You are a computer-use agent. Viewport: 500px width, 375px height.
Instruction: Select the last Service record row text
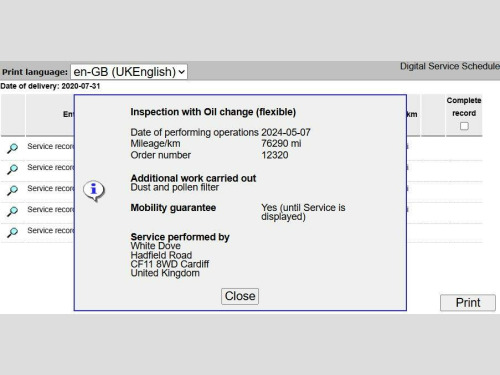pyautogui.click(x=51, y=230)
